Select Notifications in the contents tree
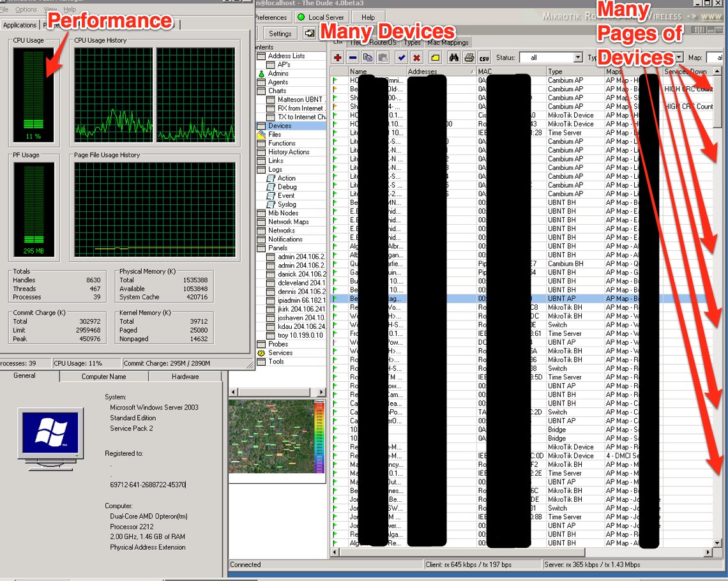The image size is (728, 581). point(285,239)
